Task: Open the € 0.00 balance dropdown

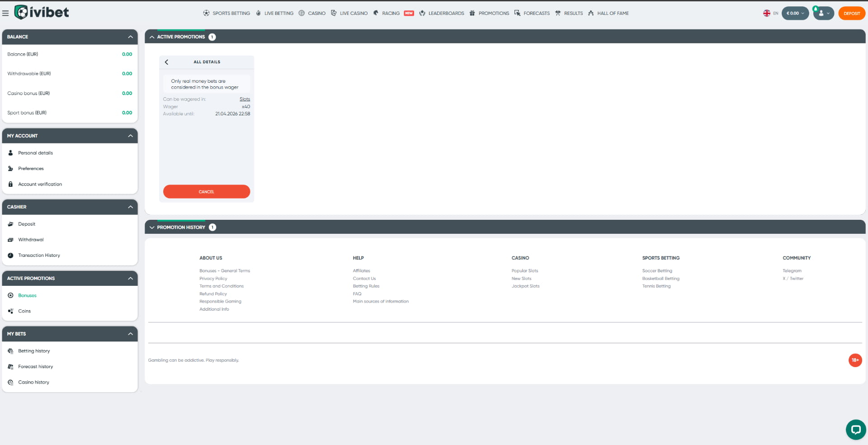Action: (x=795, y=13)
